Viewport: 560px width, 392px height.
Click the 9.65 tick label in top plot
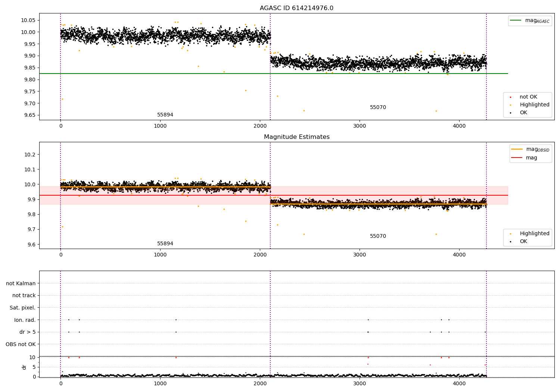coord(29,115)
